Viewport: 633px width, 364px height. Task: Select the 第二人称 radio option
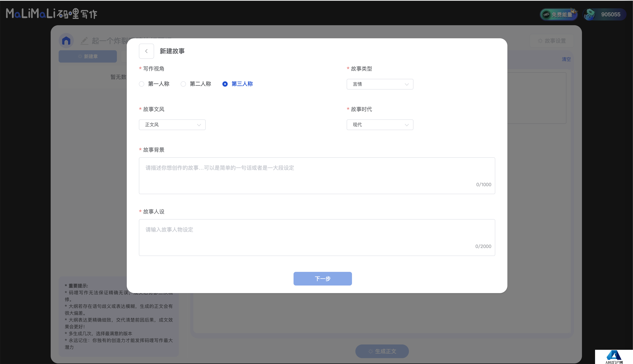[196, 84]
